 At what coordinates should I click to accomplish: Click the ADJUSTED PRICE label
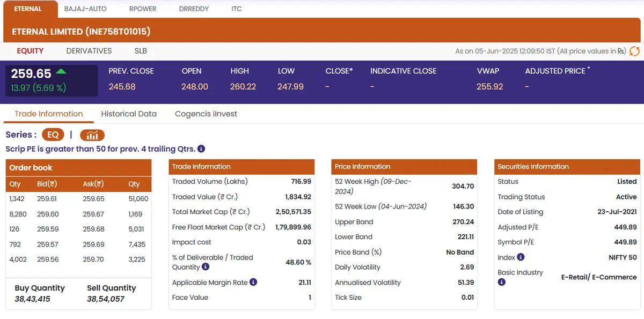[x=555, y=71]
